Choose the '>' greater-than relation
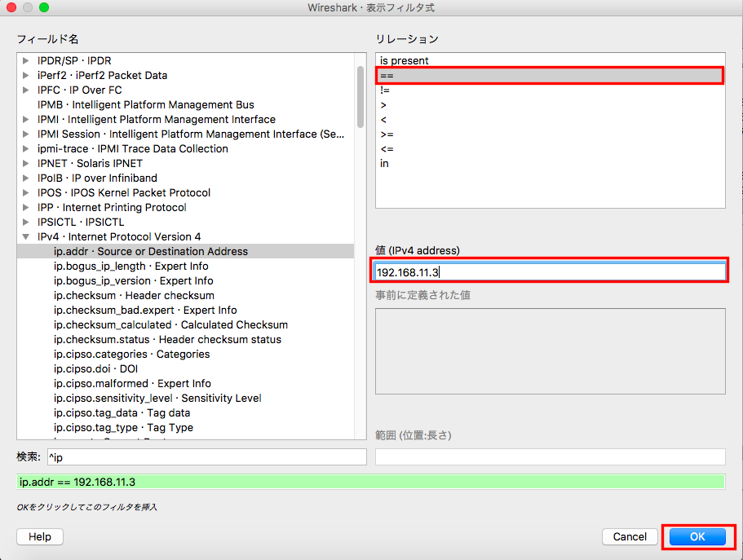The width and height of the screenshot is (743, 560). 551,104
